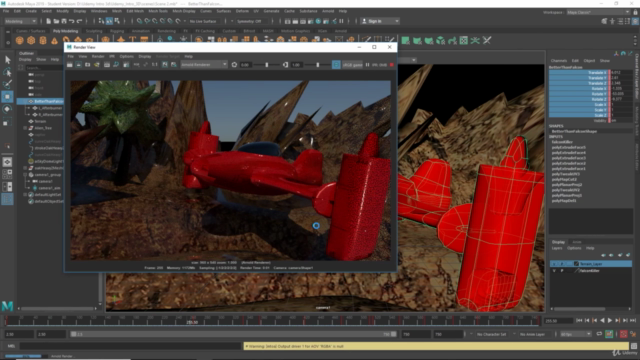
Task: Switch to the Sculpting shelf tab
Action: pyautogui.click(x=94, y=31)
